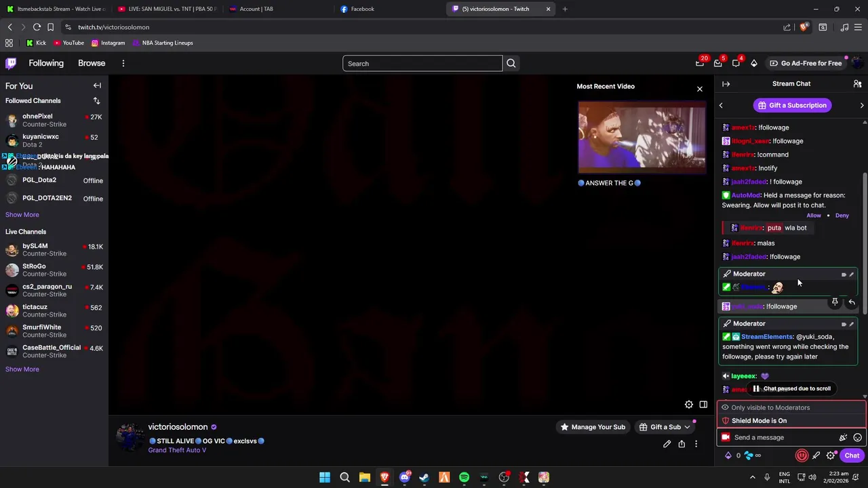Collapse the Stream Chat panel

(x=726, y=84)
